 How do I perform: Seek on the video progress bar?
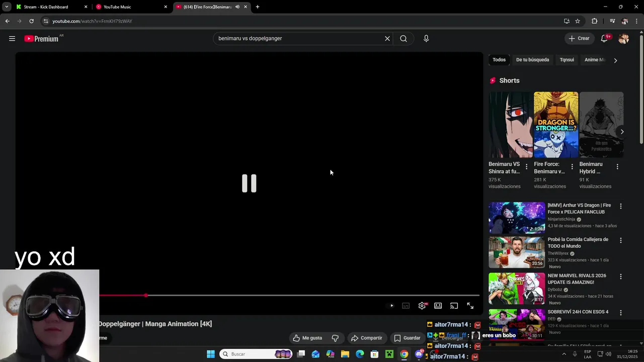(289, 296)
